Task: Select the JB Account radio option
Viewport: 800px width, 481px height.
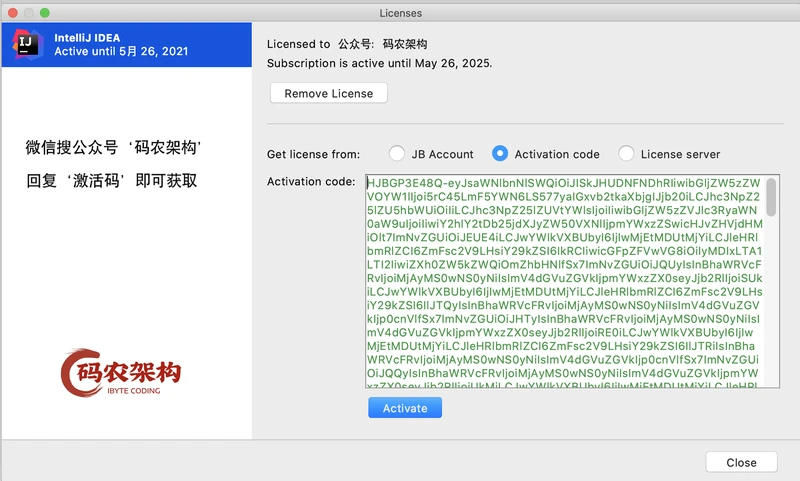Action: (397, 154)
